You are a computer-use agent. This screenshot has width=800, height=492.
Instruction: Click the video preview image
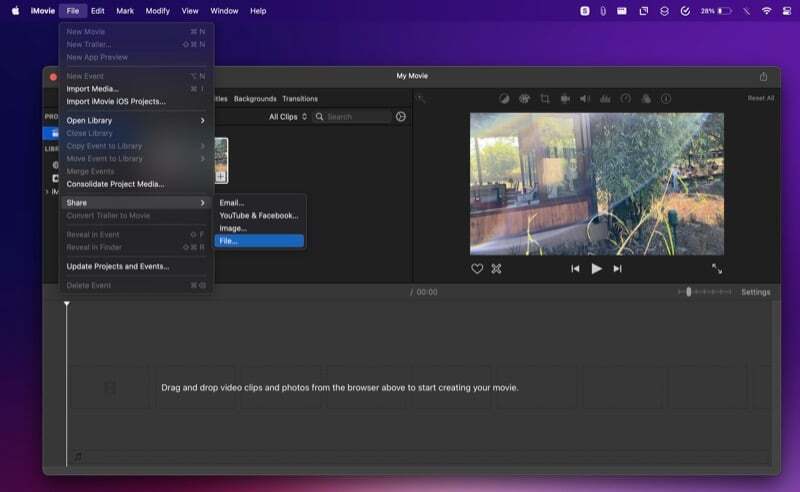pyautogui.click(x=597, y=184)
